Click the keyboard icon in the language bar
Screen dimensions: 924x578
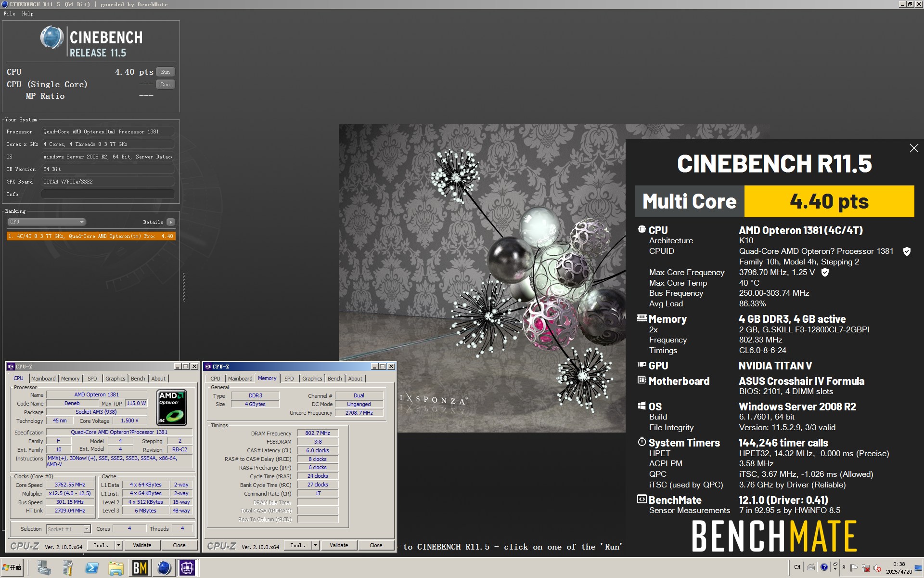811,567
